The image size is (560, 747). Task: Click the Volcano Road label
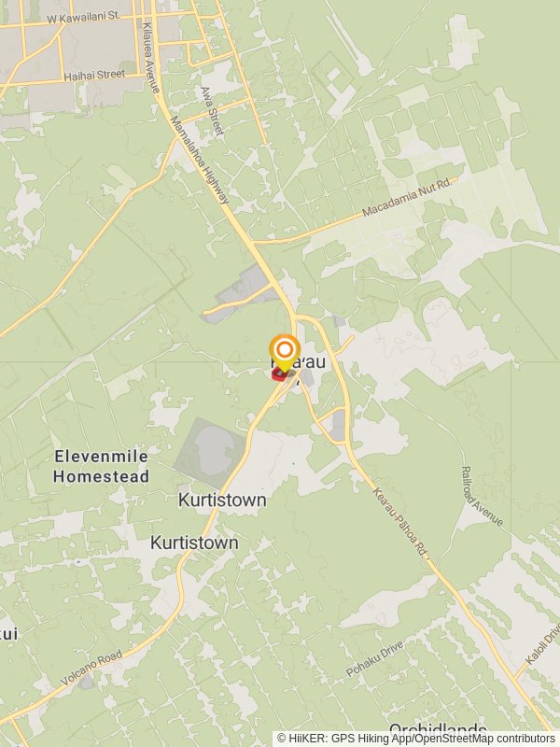click(x=91, y=668)
